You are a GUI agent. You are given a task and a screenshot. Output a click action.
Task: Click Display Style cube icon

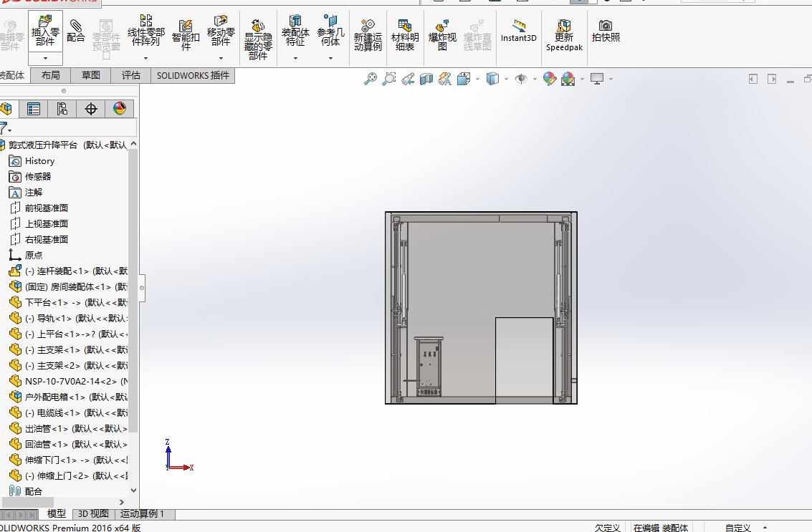click(492, 79)
